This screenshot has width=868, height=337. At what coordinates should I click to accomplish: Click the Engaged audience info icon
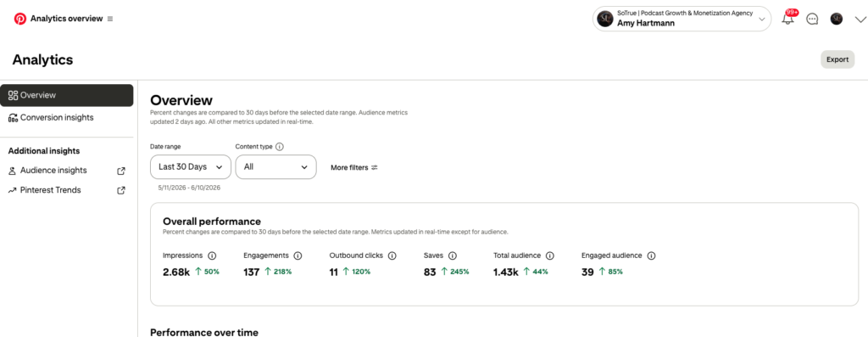pos(652,256)
